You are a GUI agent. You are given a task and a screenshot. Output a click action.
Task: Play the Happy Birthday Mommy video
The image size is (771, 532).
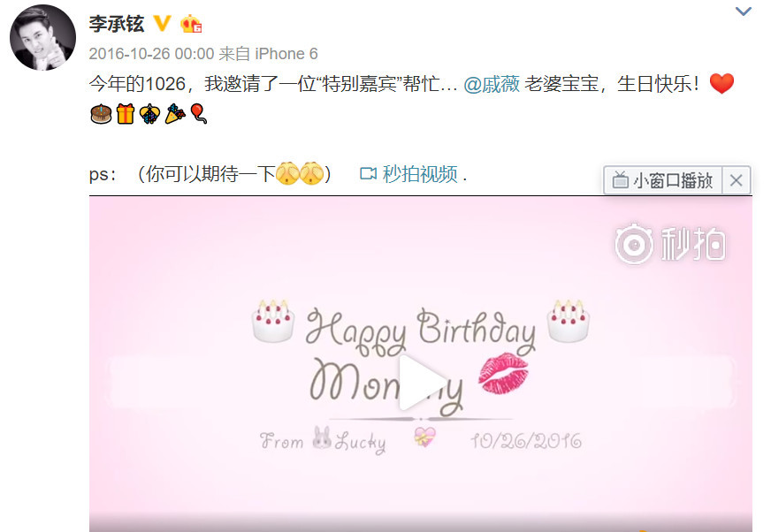(421, 382)
